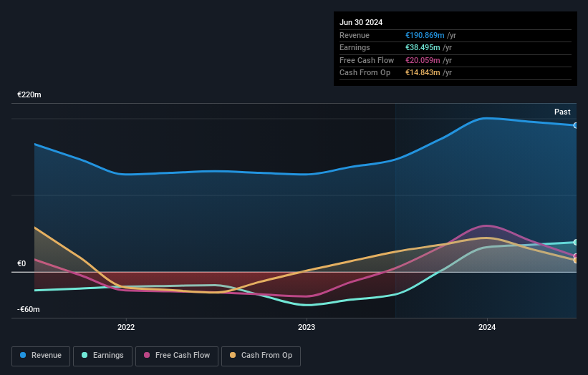Click the €14.843m cash from op value
Viewport: 588px width, 375px height.
(423, 73)
